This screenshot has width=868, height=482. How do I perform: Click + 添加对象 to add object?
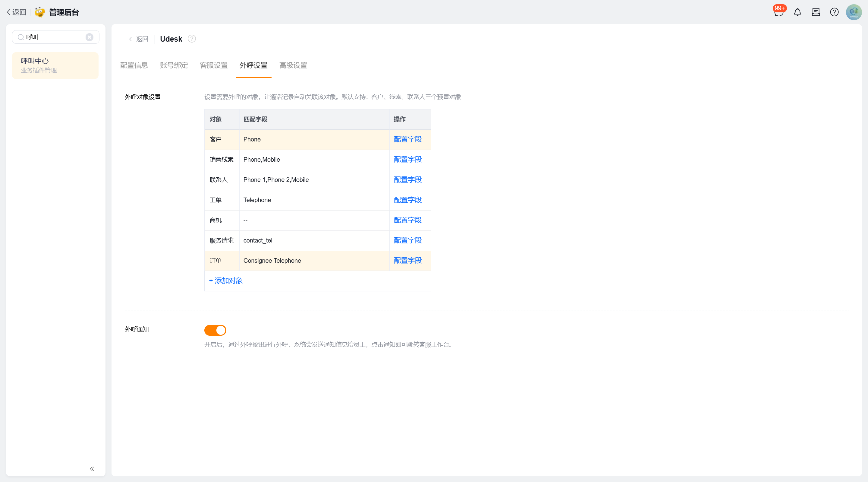pyautogui.click(x=226, y=281)
